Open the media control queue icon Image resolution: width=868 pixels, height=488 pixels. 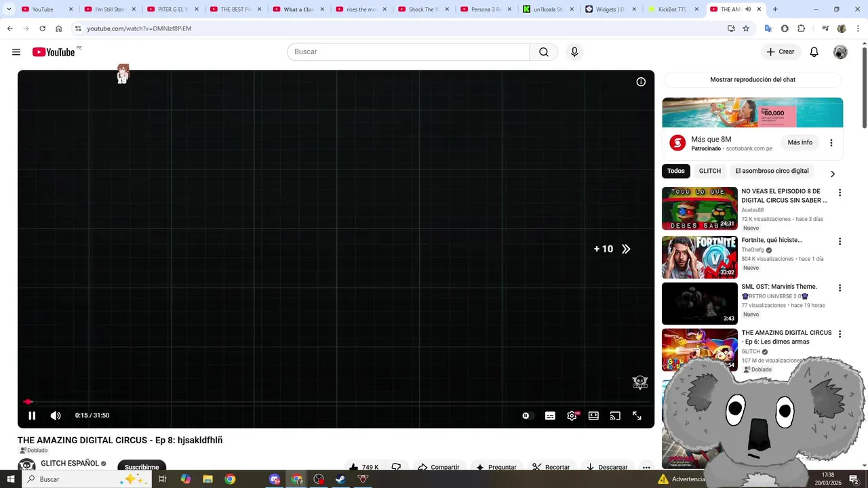825,28
